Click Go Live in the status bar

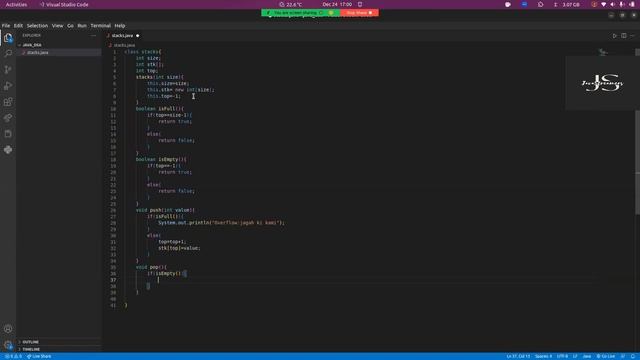(x=606, y=356)
